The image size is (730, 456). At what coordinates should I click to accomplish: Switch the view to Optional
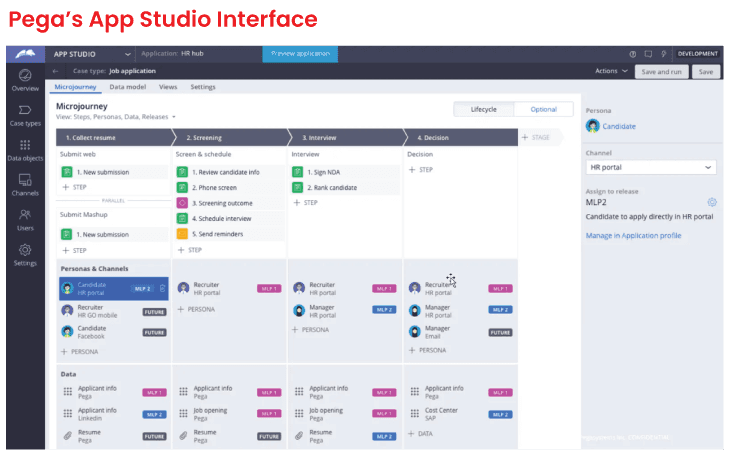click(x=543, y=110)
